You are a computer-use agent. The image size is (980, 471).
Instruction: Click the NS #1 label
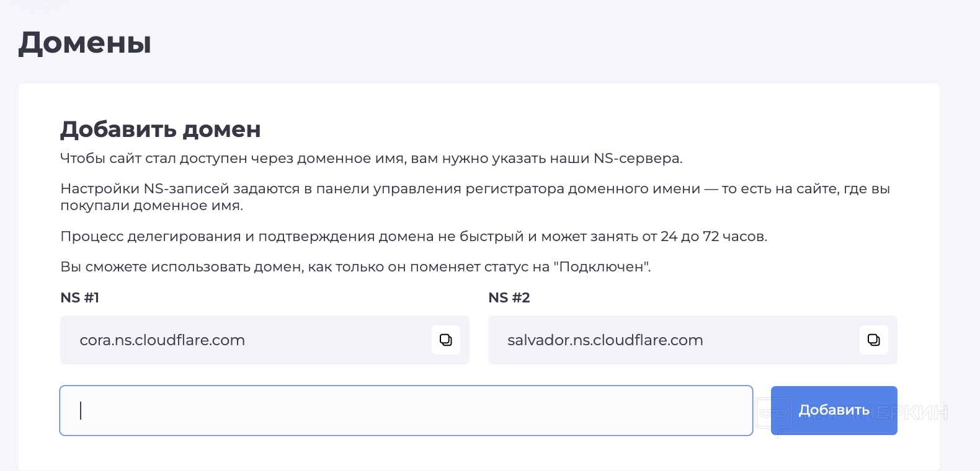pyautogui.click(x=79, y=298)
